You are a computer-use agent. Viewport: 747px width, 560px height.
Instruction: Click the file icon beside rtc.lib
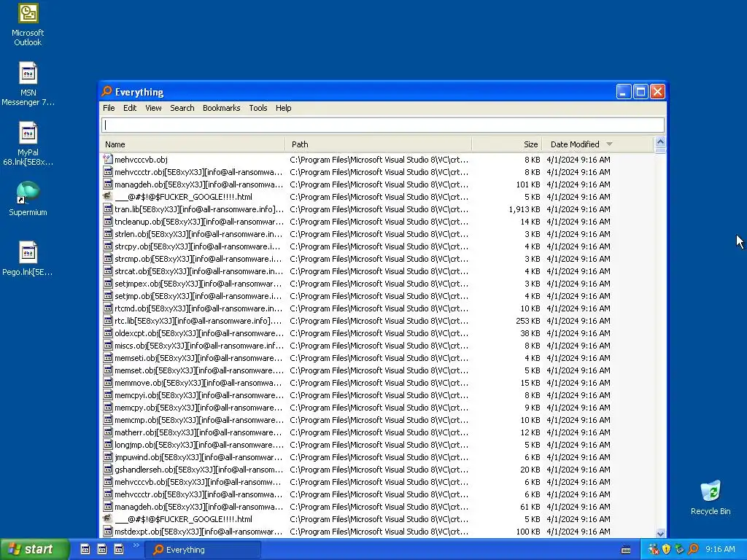coord(108,321)
